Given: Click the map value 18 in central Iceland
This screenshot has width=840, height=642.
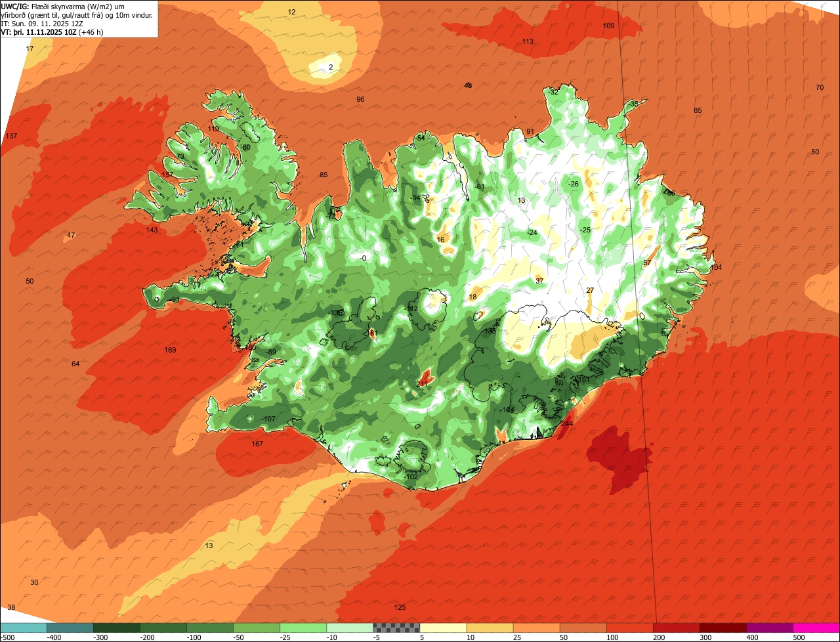Looking at the screenshot, I should [x=473, y=297].
